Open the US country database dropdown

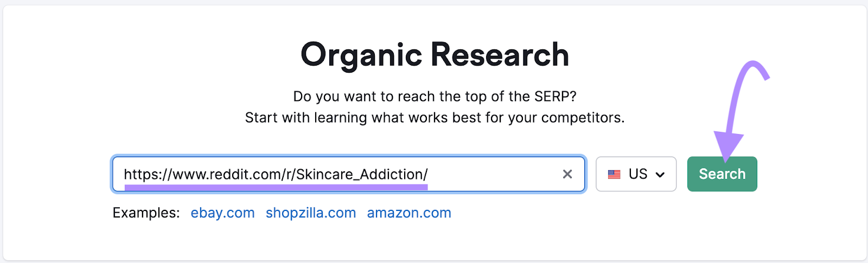636,174
